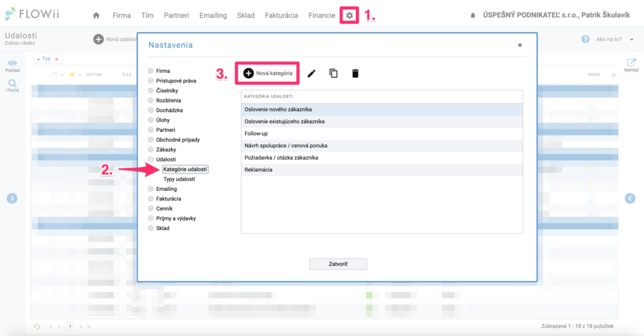The height and width of the screenshot is (336, 644).
Task: Click page number 1 in pagination
Action: tap(70, 327)
